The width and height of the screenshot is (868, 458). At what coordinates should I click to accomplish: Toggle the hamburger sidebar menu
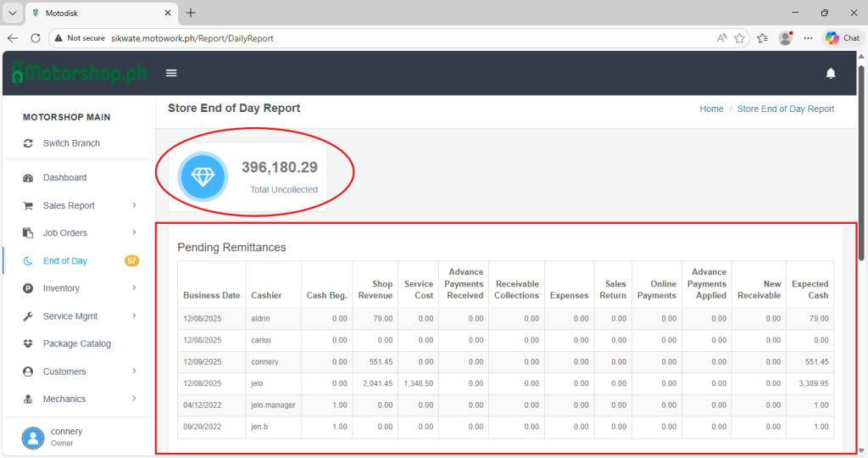(x=171, y=73)
